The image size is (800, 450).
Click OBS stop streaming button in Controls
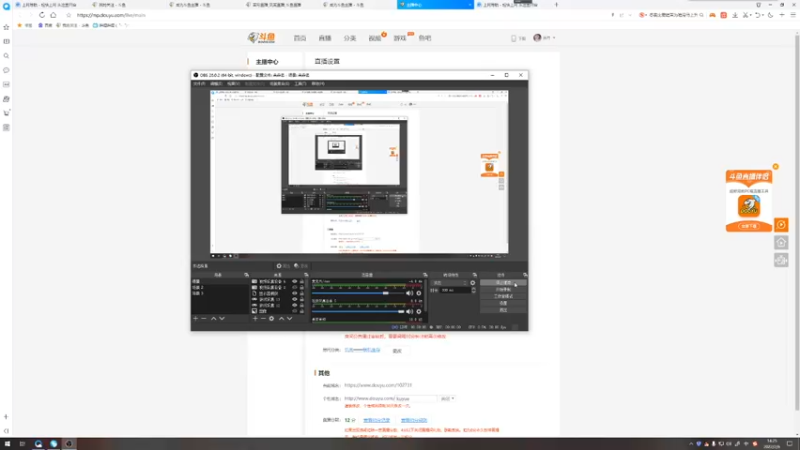click(503, 283)
